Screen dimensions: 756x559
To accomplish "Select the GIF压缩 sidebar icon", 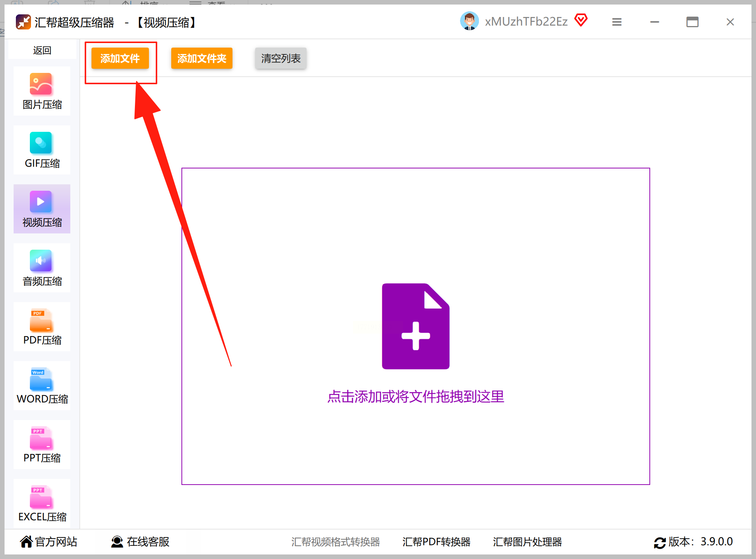I will (x=41, y=143).
